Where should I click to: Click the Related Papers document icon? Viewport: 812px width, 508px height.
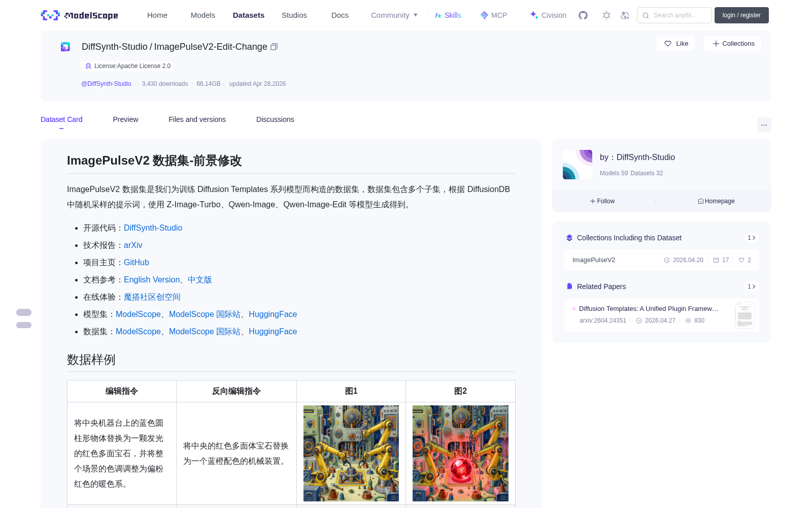click(569, 287)
